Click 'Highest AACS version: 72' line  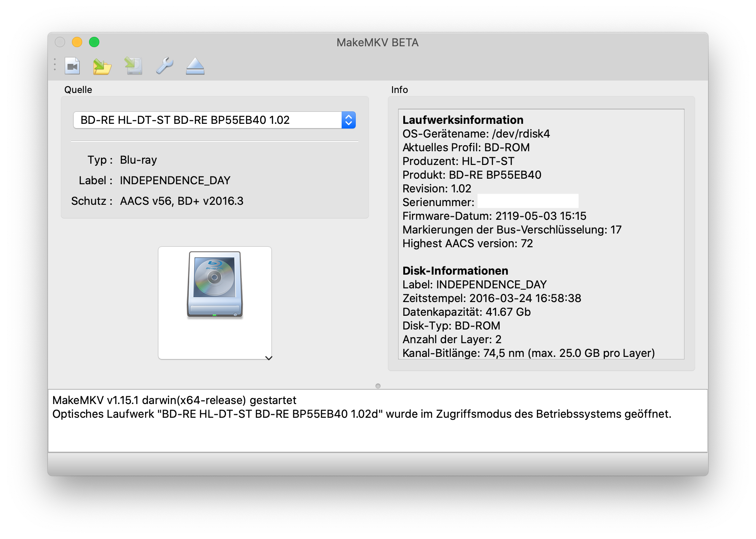(467, 243)
